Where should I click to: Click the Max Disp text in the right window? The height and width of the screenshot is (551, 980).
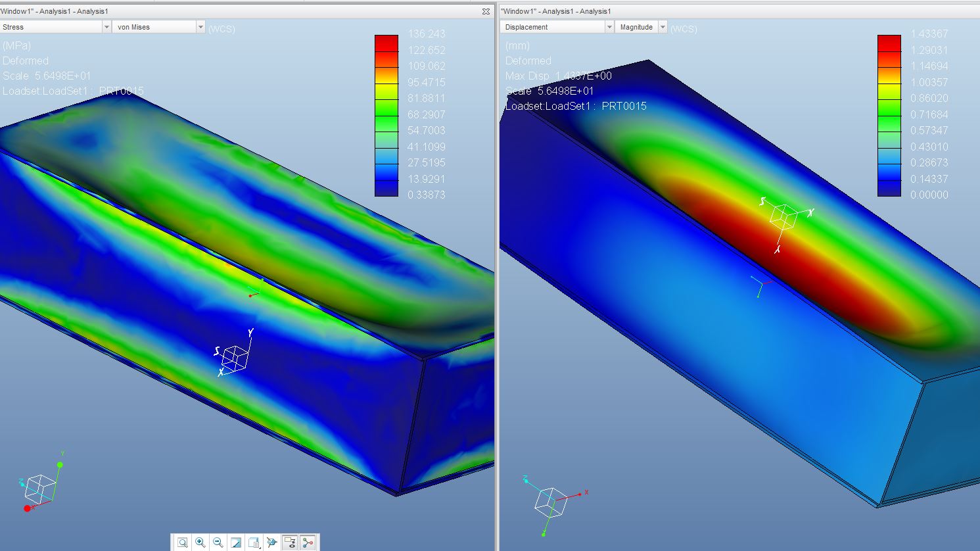point(559,76)
